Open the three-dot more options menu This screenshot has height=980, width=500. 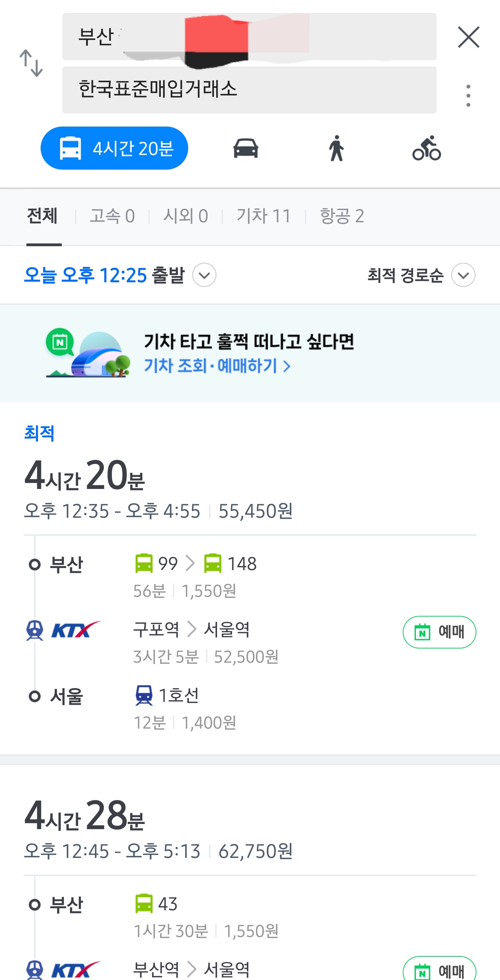click(468, 95)
